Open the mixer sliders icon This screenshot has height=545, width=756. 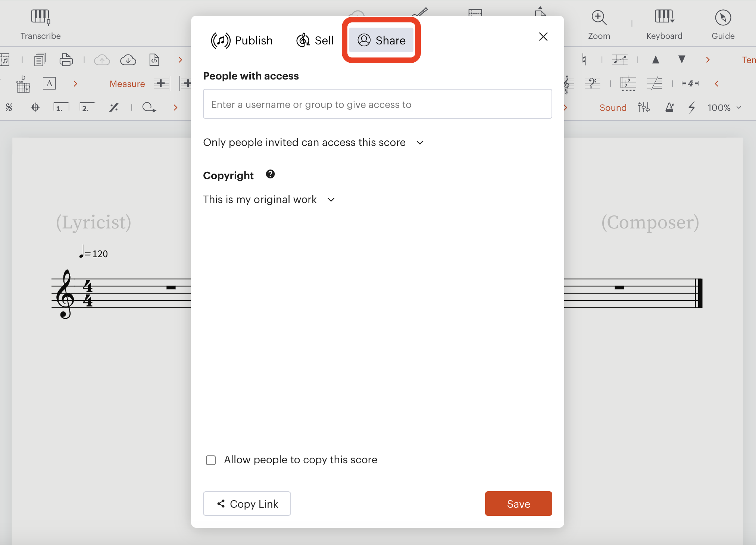(644, 108)
